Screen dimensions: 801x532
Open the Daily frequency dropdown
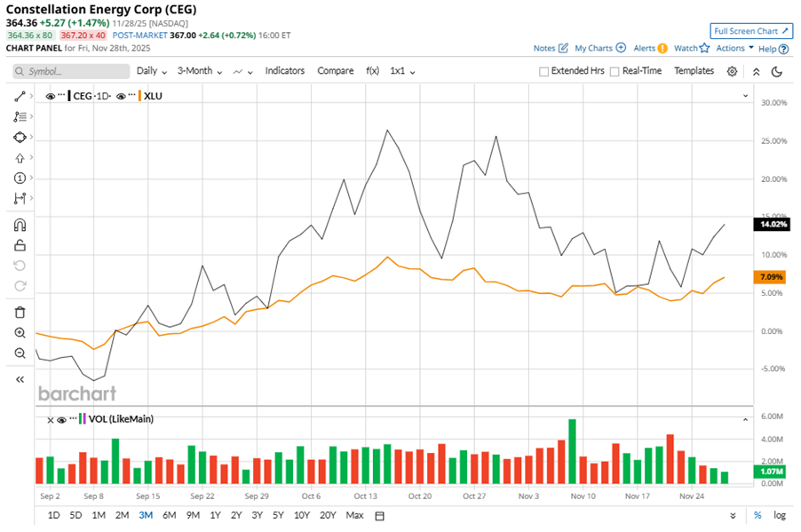point(152,71)
